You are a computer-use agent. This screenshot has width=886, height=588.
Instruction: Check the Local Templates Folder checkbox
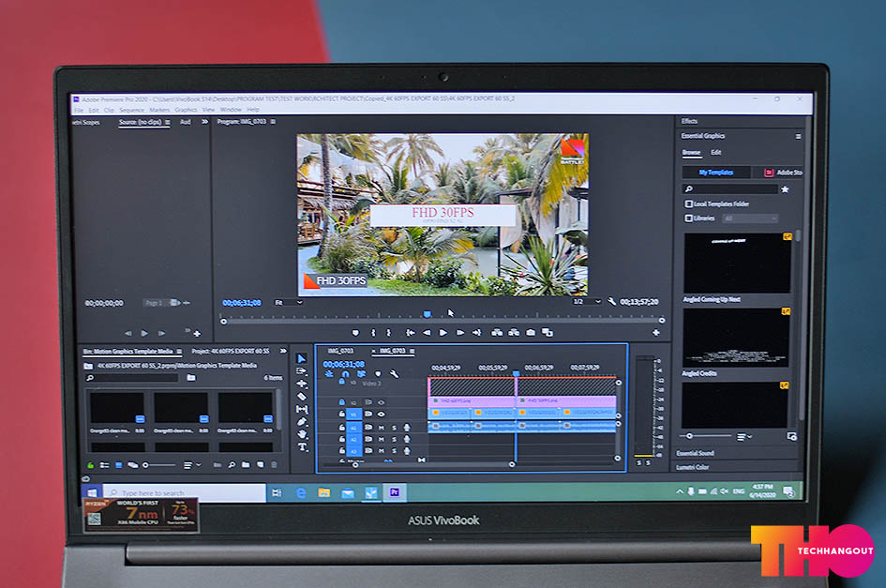689,204
